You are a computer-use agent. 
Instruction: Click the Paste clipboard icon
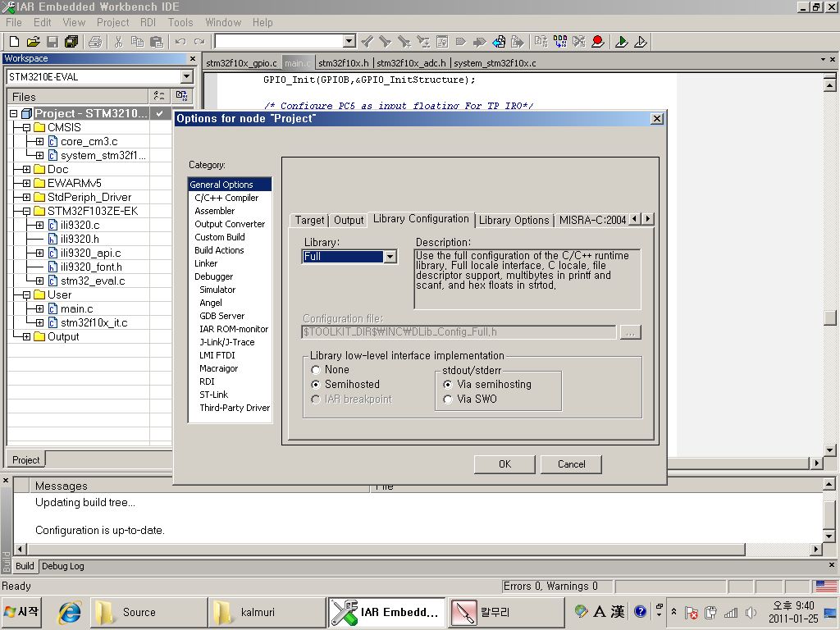[157, 41]
